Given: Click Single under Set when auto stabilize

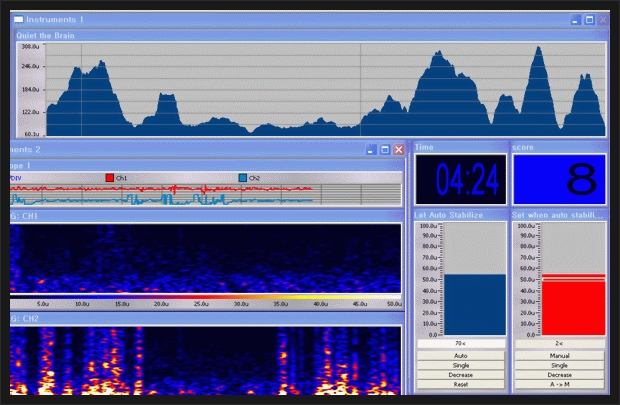Looking at the screenshot, I should (x=560, y=365).
